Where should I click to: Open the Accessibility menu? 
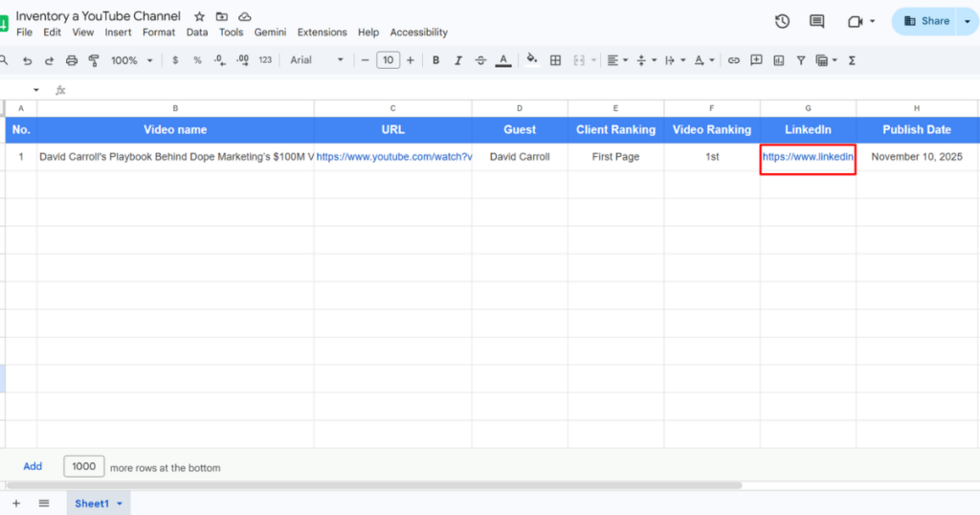[x=419, y=33]
